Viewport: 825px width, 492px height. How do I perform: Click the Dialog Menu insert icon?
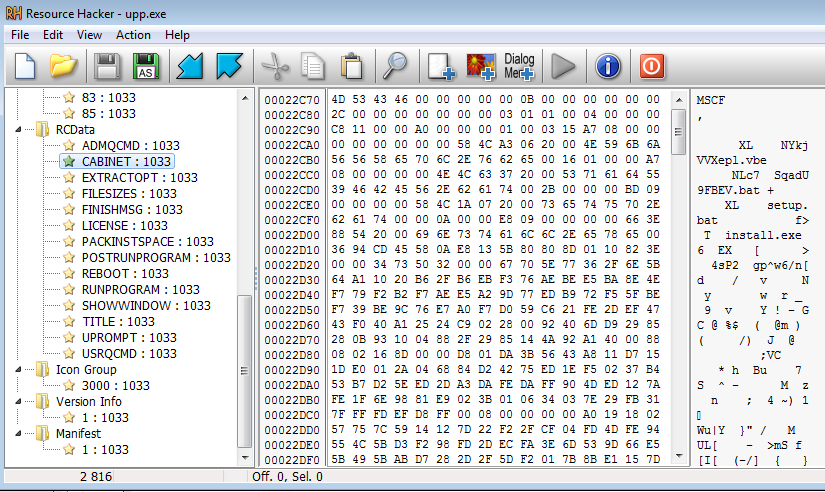(x=519, y=66)
